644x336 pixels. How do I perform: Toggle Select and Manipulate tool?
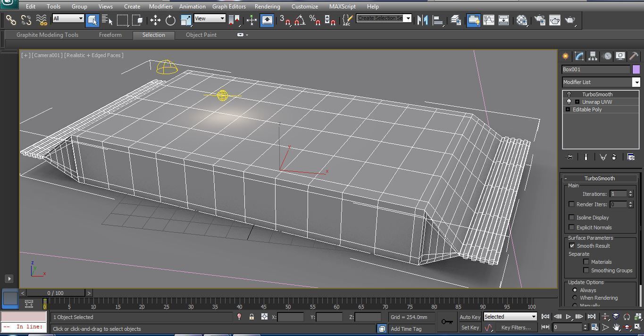[x=251, y=20]
